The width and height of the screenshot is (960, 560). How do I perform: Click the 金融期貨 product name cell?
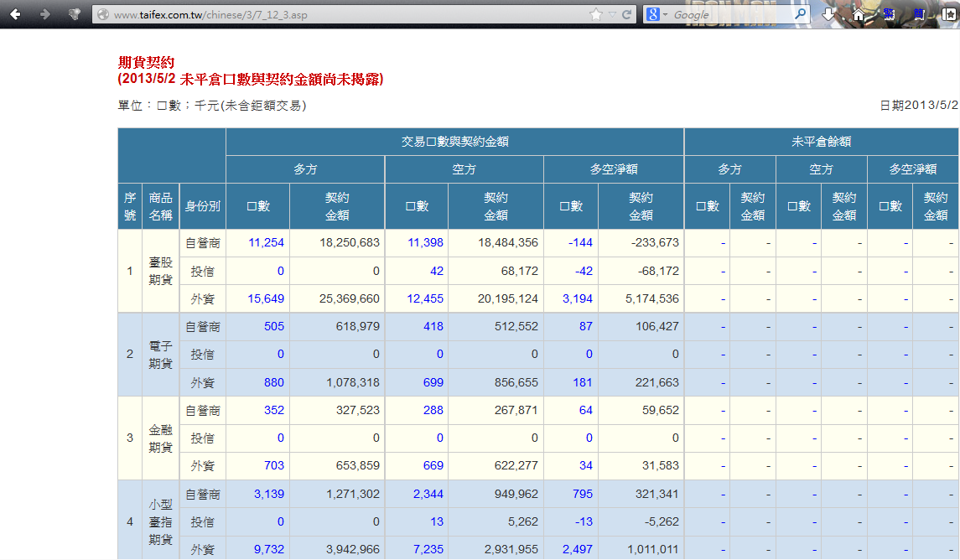(x=160, y=438)
